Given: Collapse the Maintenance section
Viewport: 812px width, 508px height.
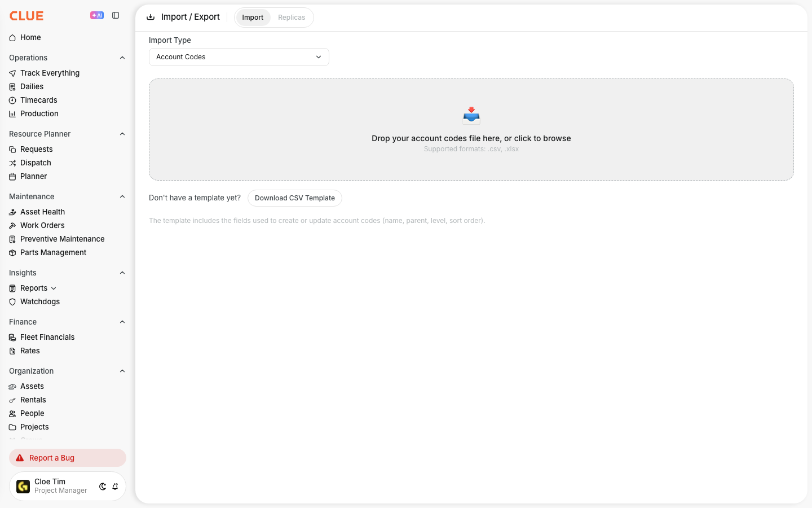Looking at the screenshot, I should (x=122, y=196).
